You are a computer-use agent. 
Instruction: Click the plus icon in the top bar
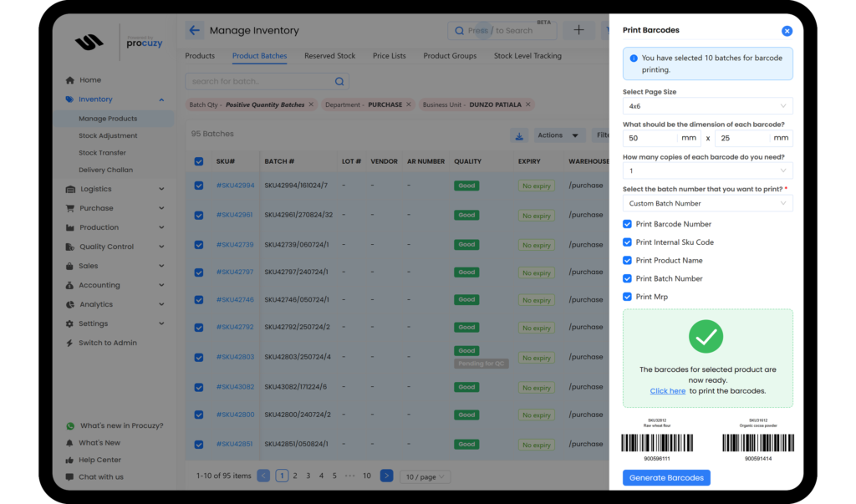(x=578, y=29)
